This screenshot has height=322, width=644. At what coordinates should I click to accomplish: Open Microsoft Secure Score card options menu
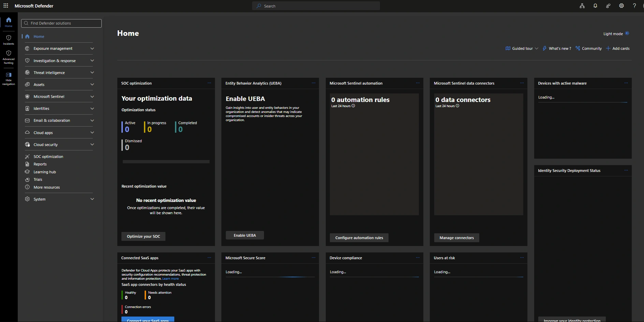(313, 258)
